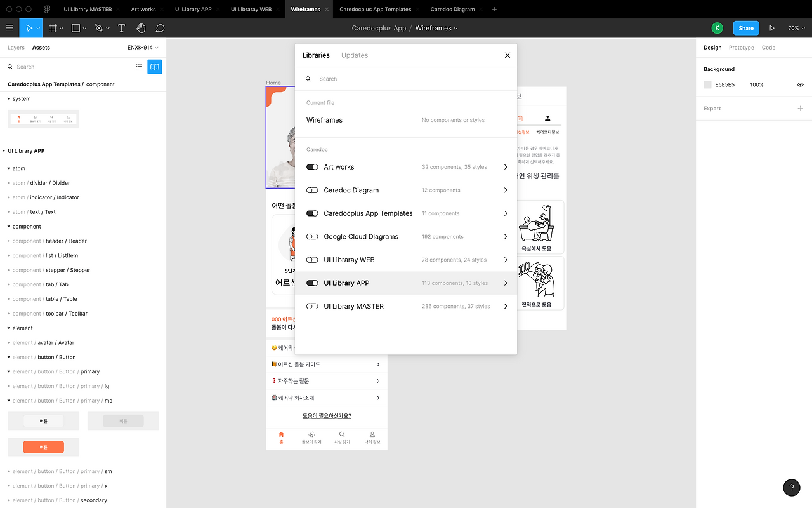
Task: Click the background opacity 100% value
Action: coord(757,84)
